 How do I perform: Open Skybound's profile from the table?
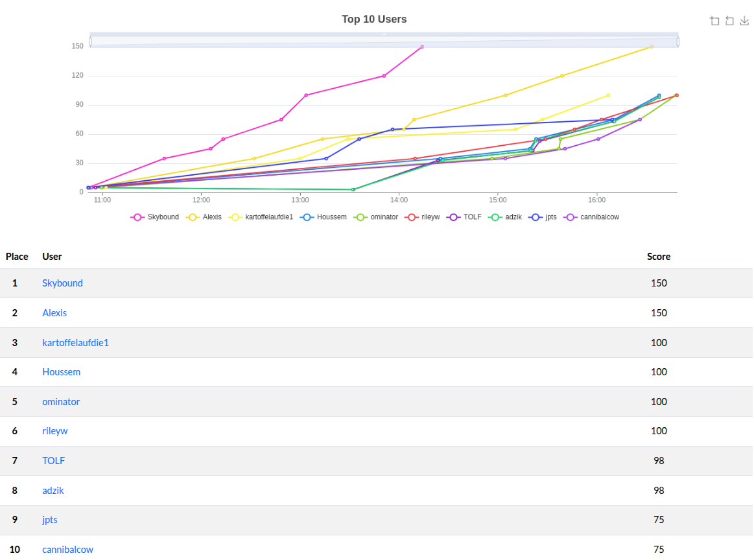[62, 283]
